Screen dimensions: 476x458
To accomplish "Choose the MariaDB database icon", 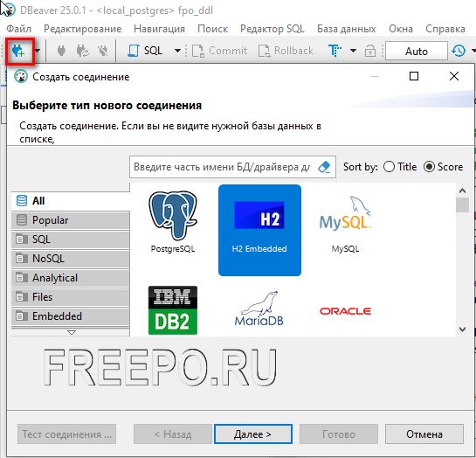I will pos(259,309).
